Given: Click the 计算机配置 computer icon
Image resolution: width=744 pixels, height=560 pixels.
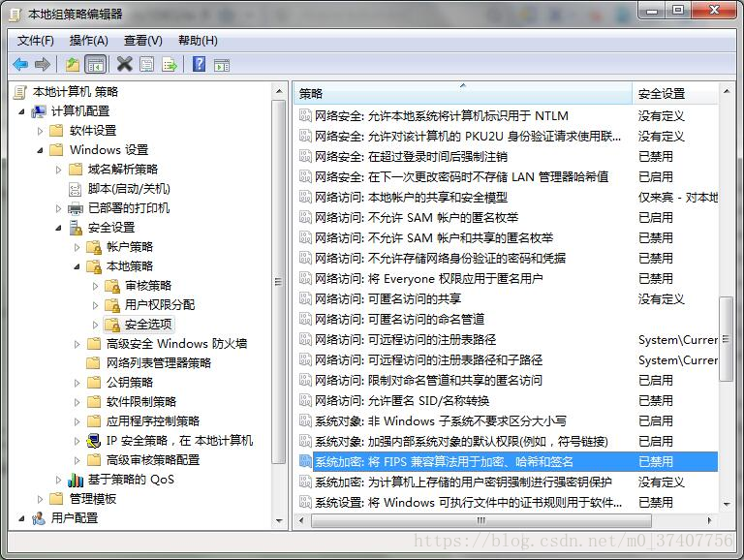Looking at the screenshot, I should [39, 111].
